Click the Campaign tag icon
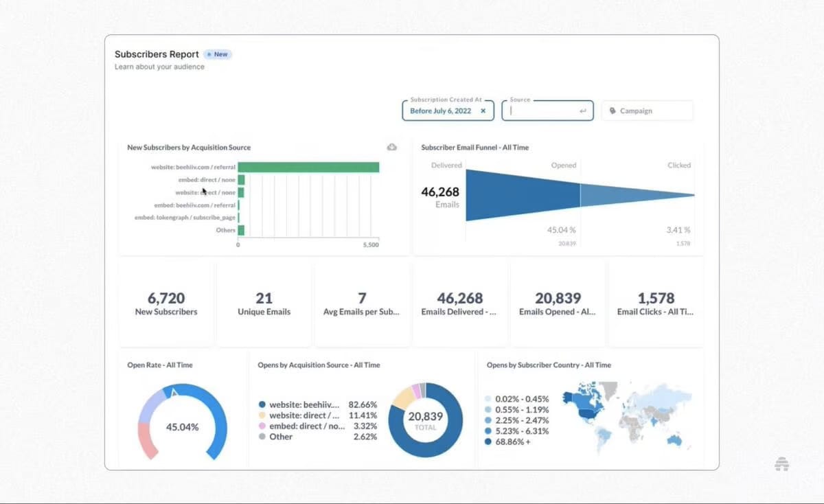Image resolution: width=824 pixels, height=504 pixels. pos(613,111)
